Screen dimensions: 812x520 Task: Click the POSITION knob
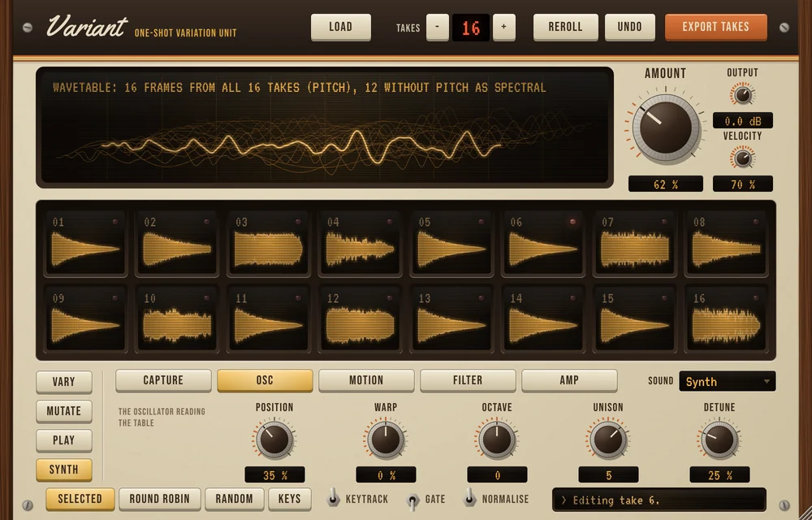coord(274,440)
